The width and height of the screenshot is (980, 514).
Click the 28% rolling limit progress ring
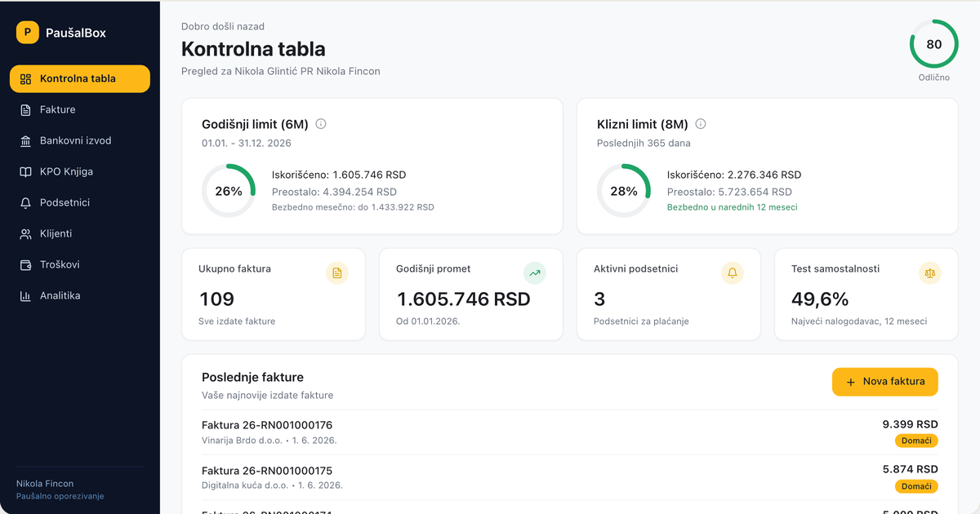click(624, 191)
